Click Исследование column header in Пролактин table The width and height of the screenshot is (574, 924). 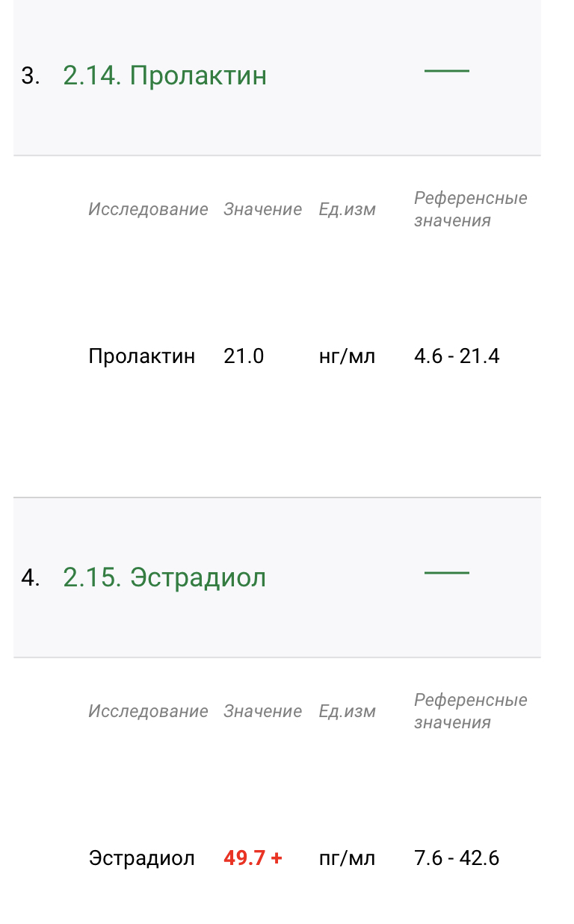click(x=148, y=209)
